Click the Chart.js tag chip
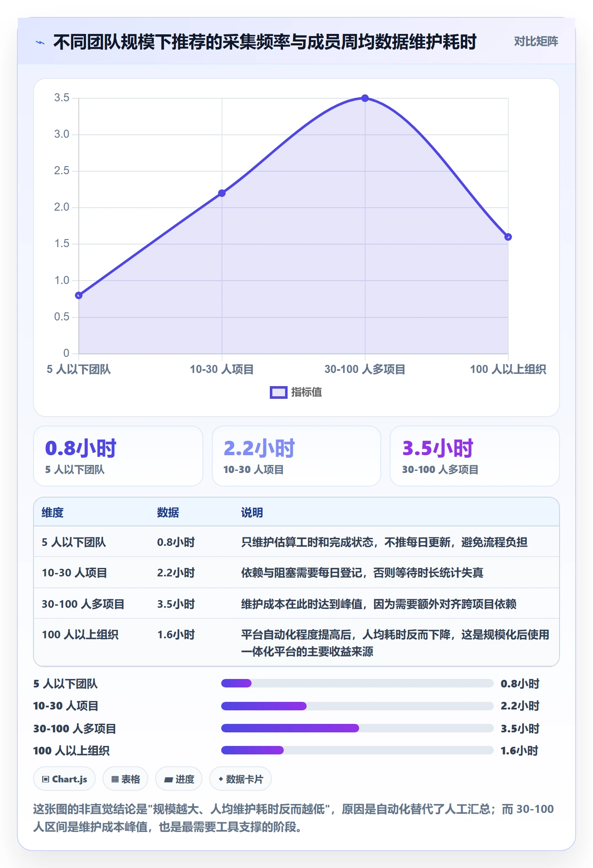This screenshot has height=868, width=593. pos(64,779)
